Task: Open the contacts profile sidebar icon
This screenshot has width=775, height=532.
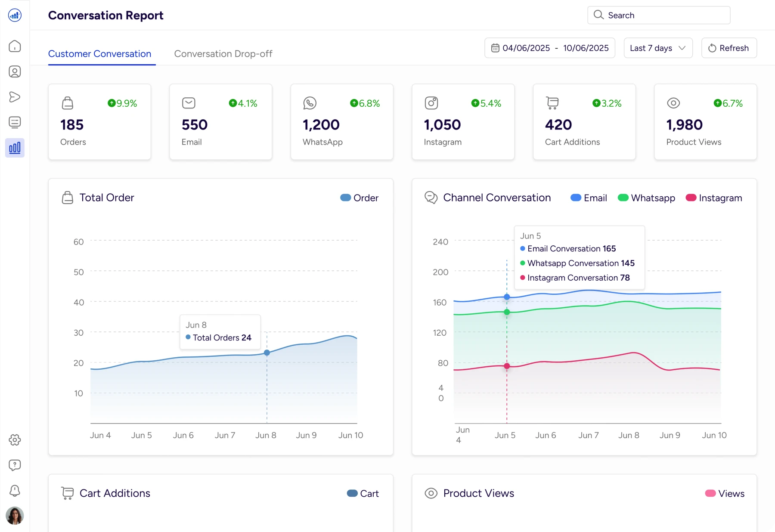Action: pyautogui.click(x=15, y=71)
